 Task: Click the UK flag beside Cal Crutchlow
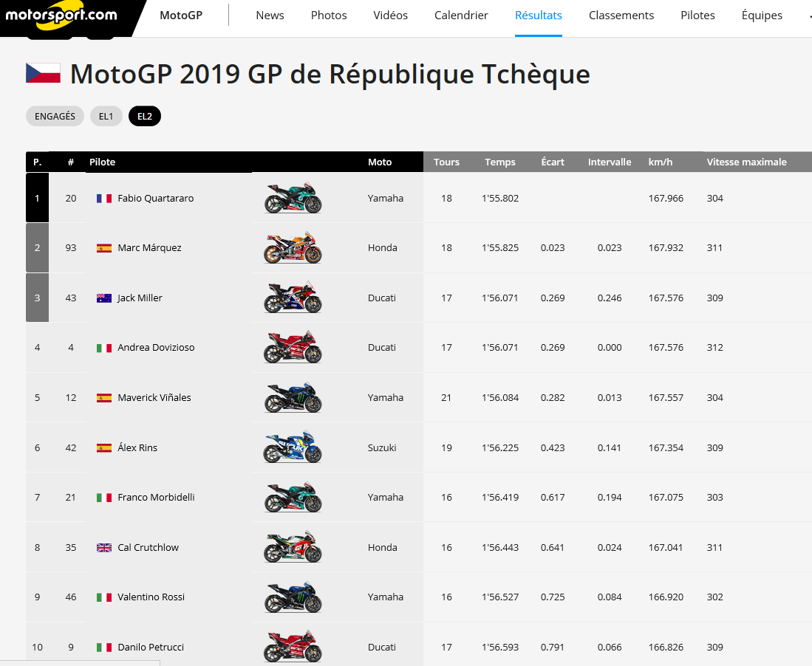pos(104,548)
